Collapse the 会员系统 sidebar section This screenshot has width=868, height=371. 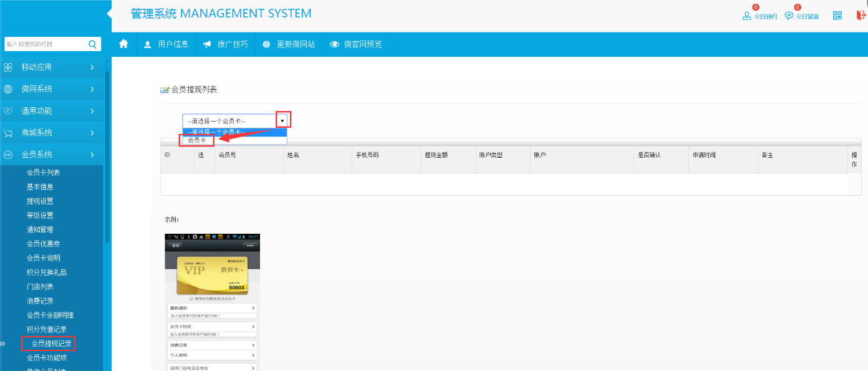[x=51, y=155]
